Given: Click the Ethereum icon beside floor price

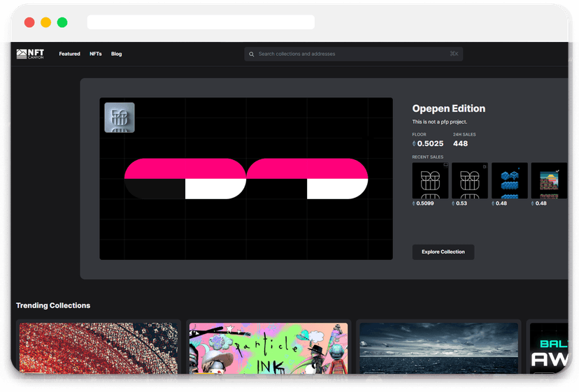Looking at the screenshot, I should click(x=414, y=144).
